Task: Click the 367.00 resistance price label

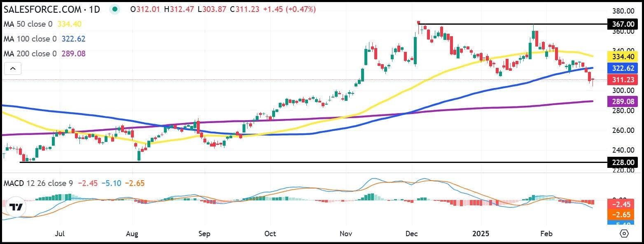Action: (623, 25)
